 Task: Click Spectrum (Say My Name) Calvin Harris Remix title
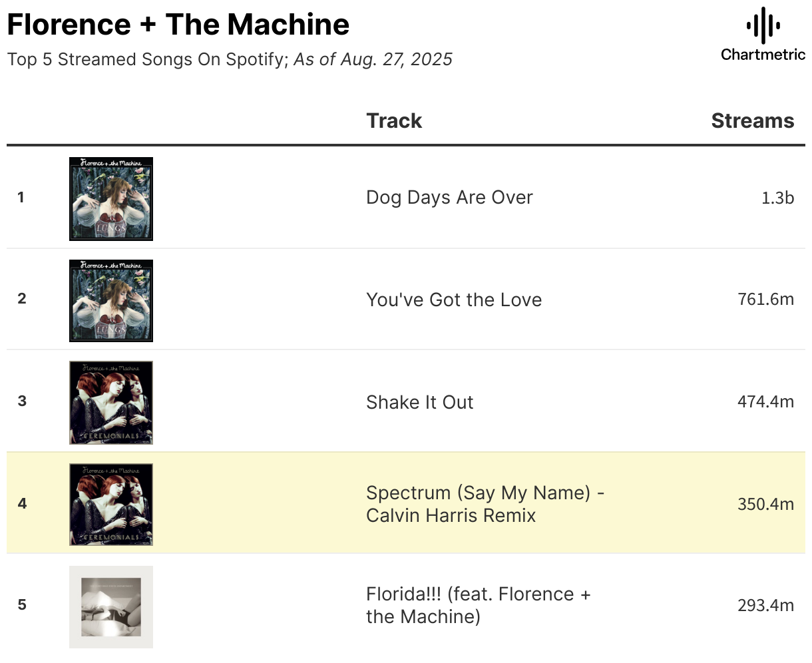(x=485, y=504)
